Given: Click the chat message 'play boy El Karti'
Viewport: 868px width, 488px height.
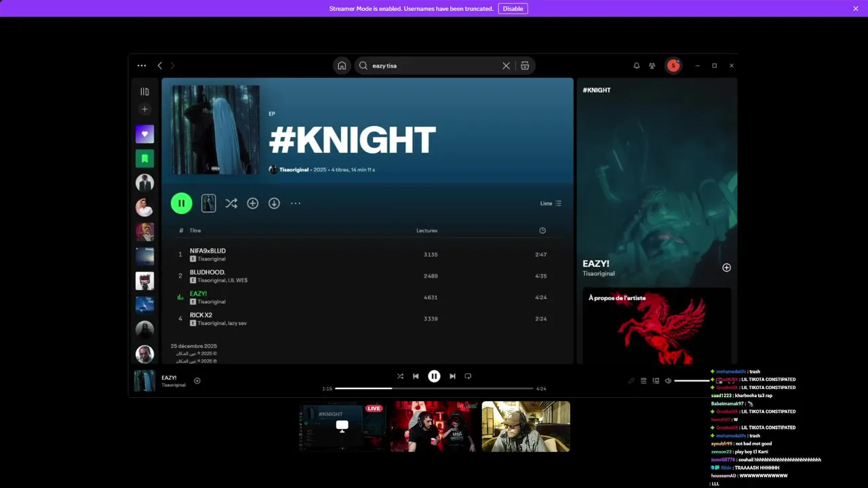Looking at the screenshot, I should click(x=751, y=451).
